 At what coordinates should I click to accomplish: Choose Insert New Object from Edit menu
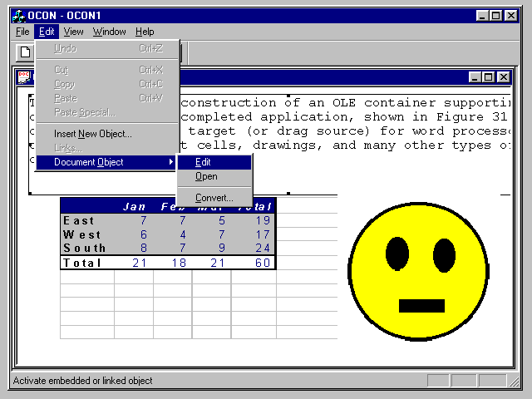92,133
